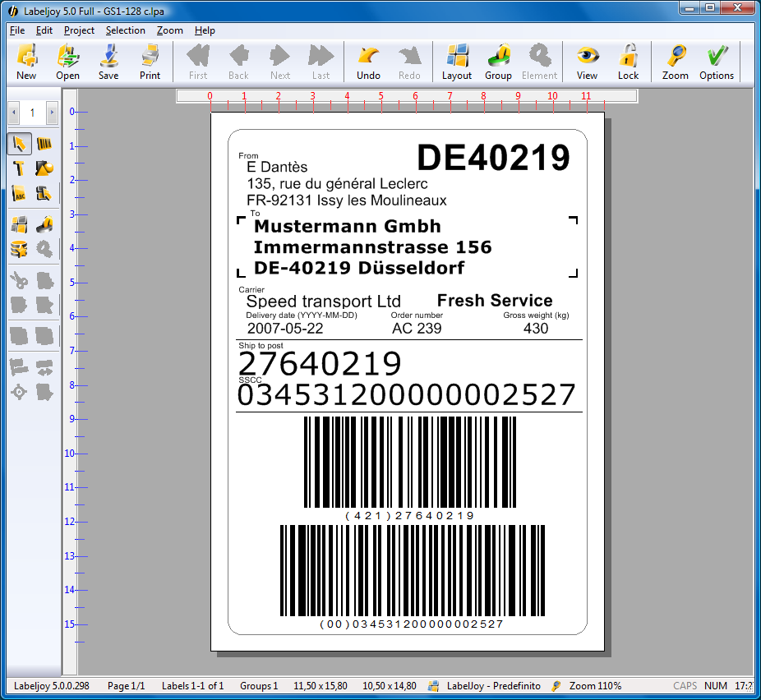761x700 pixels.
Task: Click the grid layout icon in left toolbox
Action: (20, 224)
